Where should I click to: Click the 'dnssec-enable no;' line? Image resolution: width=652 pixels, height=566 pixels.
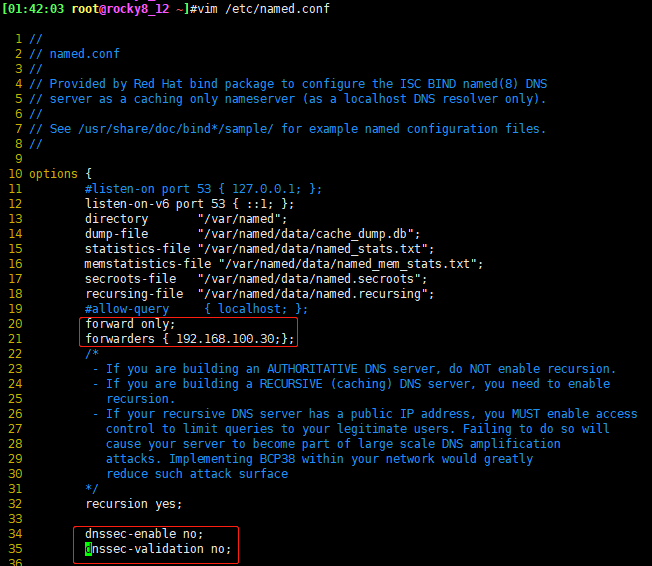coord(144,534)
